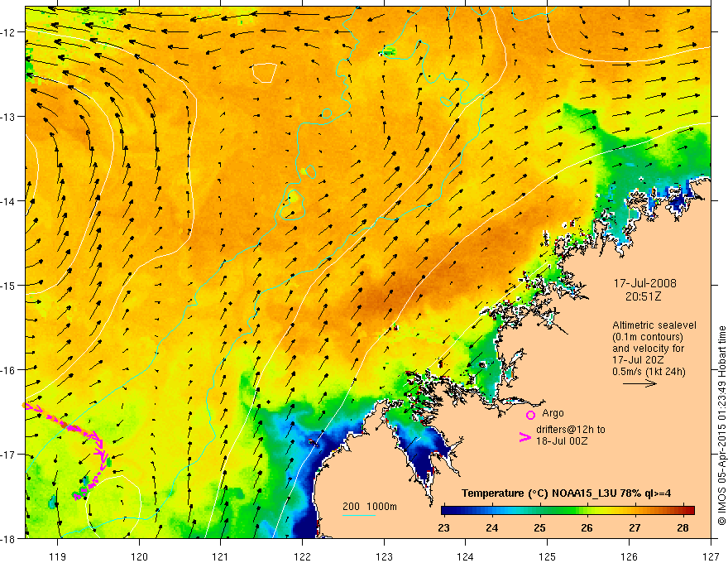Click the longitude axis label '121'
The height and width of the screenshot is (563, 728).
(221, 556)
